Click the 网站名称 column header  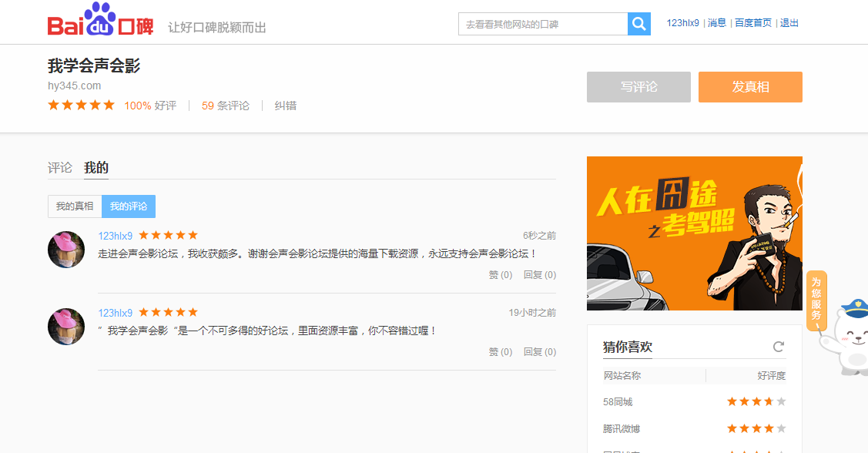[622, 375]
